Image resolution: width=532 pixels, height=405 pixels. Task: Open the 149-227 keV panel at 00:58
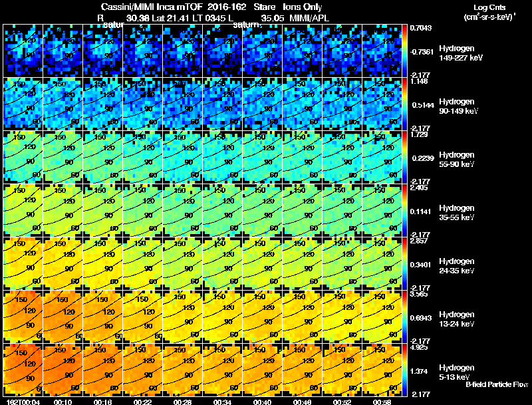[x=382, y=51]
